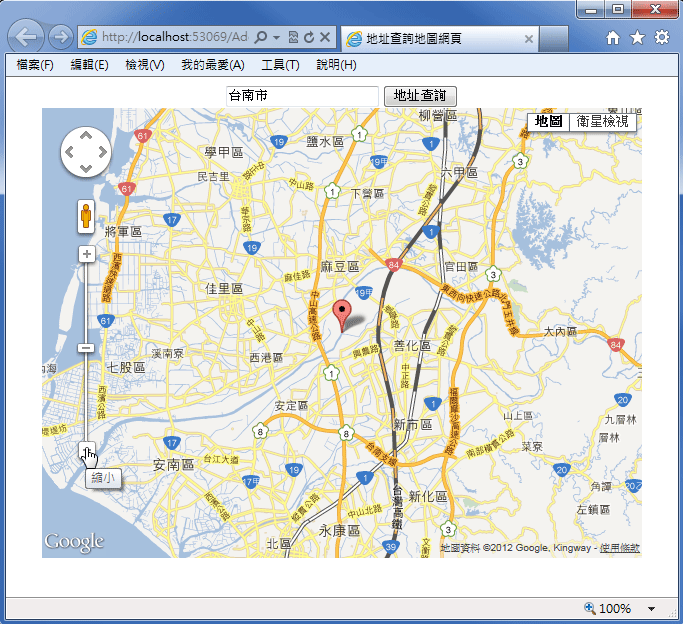The image size is (683, 624).
Task: Click the compatibility view icon
Action: point(294,37)
